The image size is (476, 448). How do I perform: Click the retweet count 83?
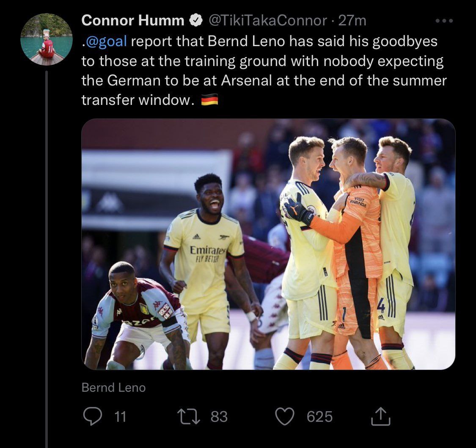(x=219, y=417)
